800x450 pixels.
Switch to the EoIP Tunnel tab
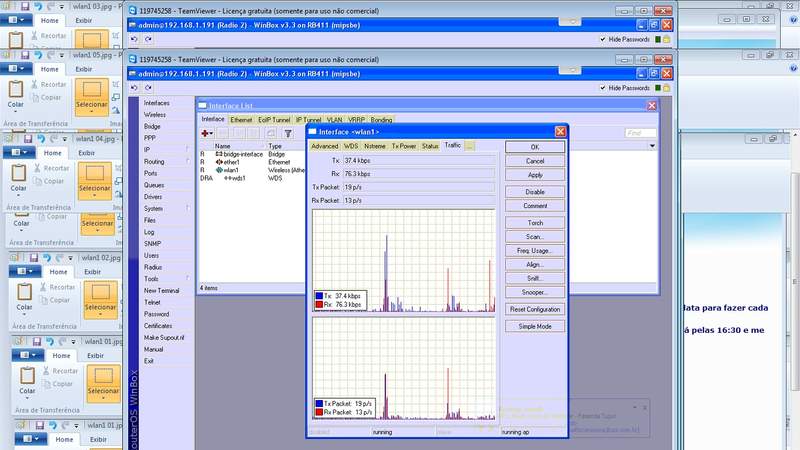274,120
